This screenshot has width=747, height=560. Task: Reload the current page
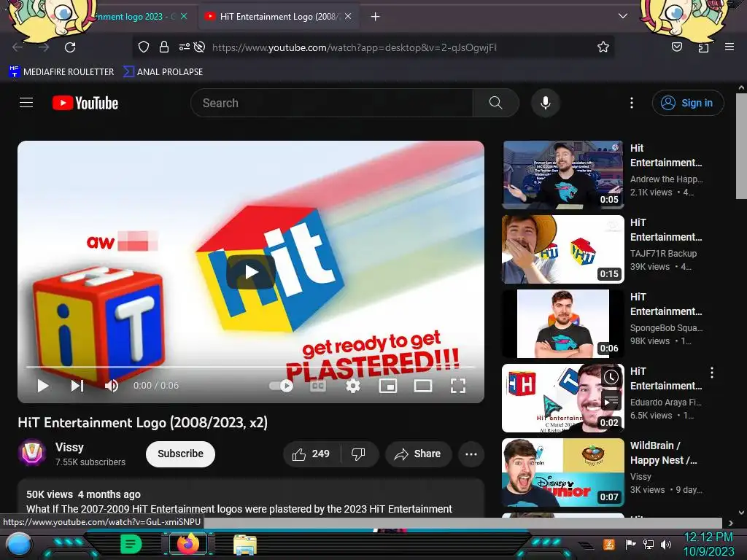click(x=70, y=47)
